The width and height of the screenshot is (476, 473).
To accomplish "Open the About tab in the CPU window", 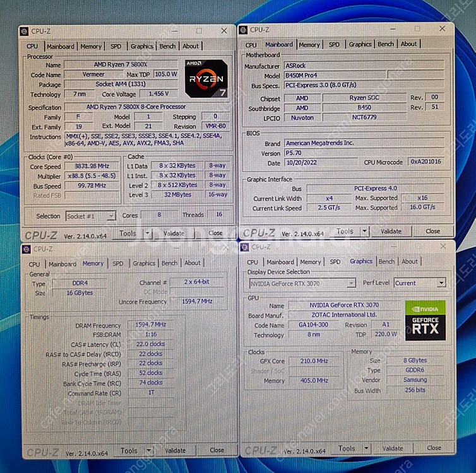I will [191, 47].
